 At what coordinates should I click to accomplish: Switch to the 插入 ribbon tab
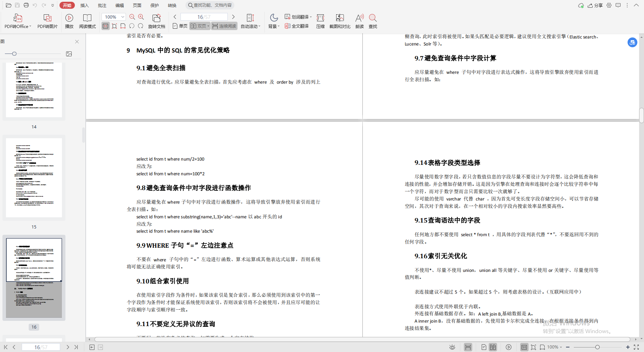(x=85, y=5)
